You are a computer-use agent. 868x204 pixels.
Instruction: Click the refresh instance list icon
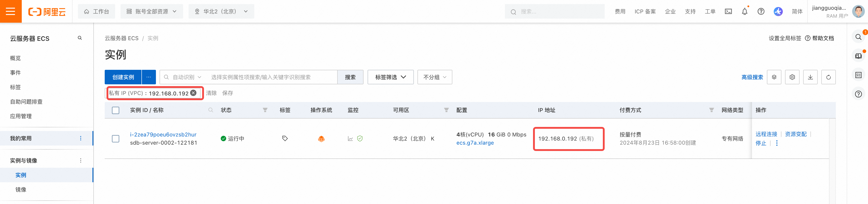[828, 77]
